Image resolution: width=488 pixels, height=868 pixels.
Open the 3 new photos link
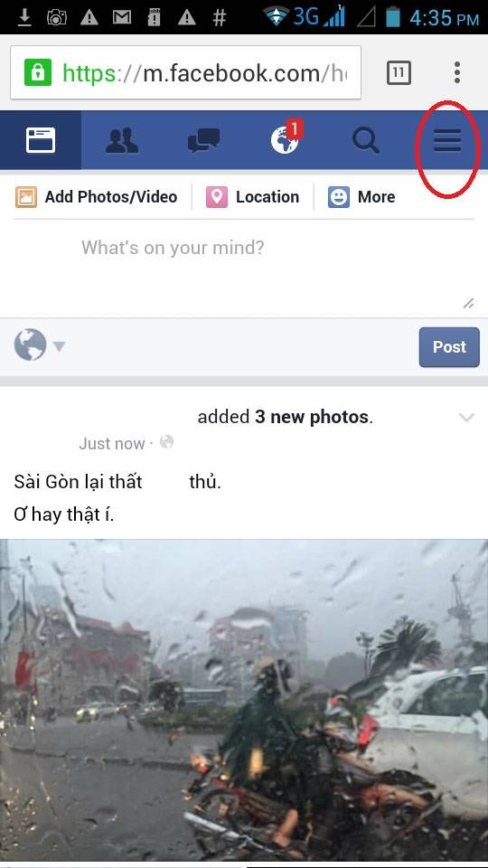point(312,417)
